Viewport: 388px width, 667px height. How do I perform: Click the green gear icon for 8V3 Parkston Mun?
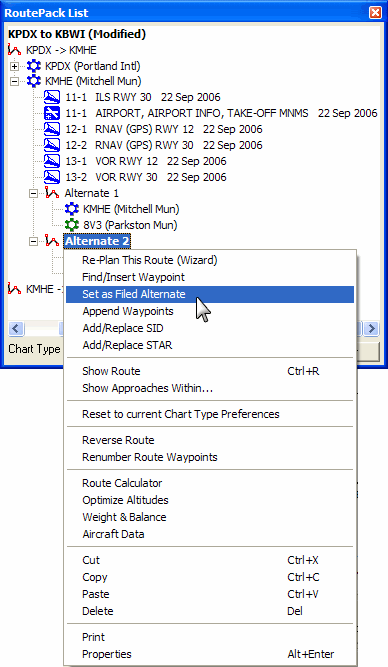click(x=72, y=225)
